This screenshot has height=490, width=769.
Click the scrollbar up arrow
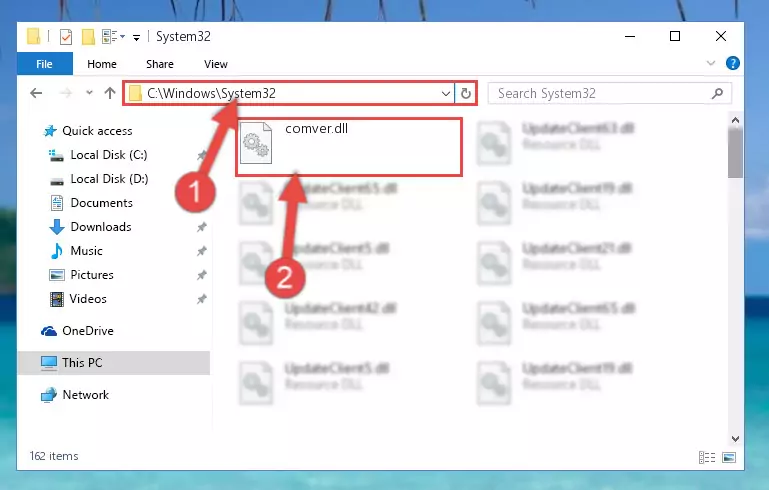coord(735,120)
